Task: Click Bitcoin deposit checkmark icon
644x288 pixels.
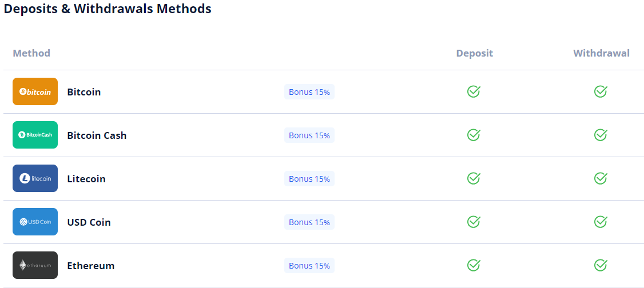Action: tap(474, 91)
